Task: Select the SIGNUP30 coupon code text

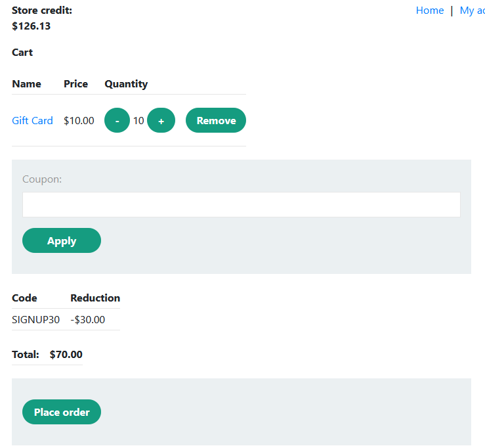Action: (x=35, y=320)
